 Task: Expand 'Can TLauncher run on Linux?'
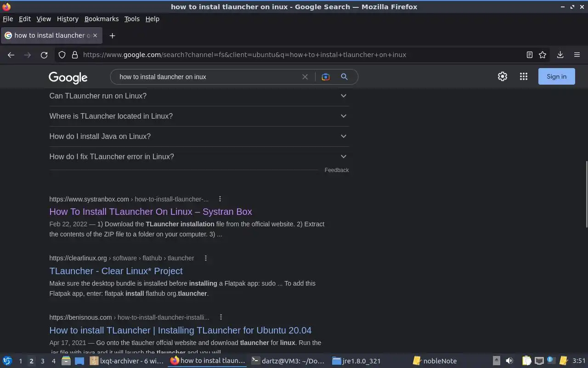[x=199, y=96]
